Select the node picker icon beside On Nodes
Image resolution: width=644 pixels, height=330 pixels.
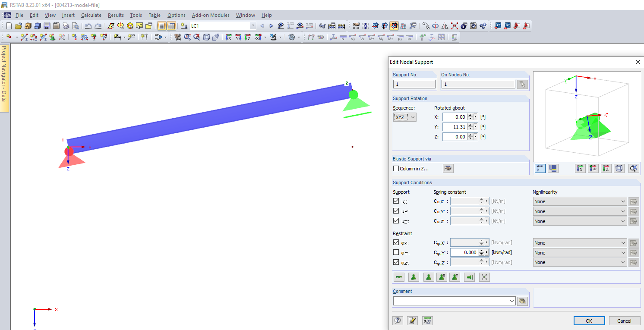pos(522,84)
